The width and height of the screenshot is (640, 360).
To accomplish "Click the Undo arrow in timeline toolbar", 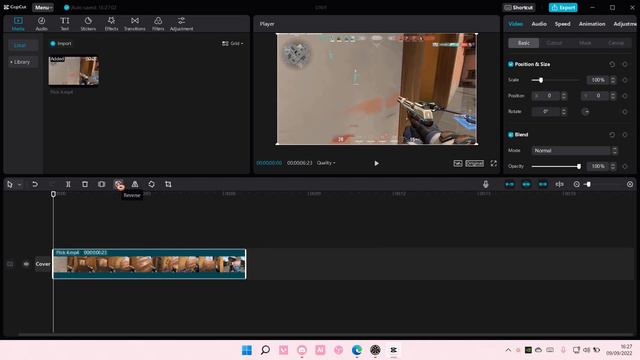I will click(35, 184).
